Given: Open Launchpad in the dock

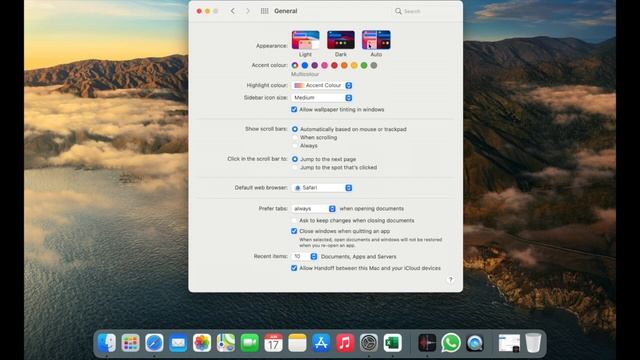Looking at the screenshot, I should (x=131, y=342).
